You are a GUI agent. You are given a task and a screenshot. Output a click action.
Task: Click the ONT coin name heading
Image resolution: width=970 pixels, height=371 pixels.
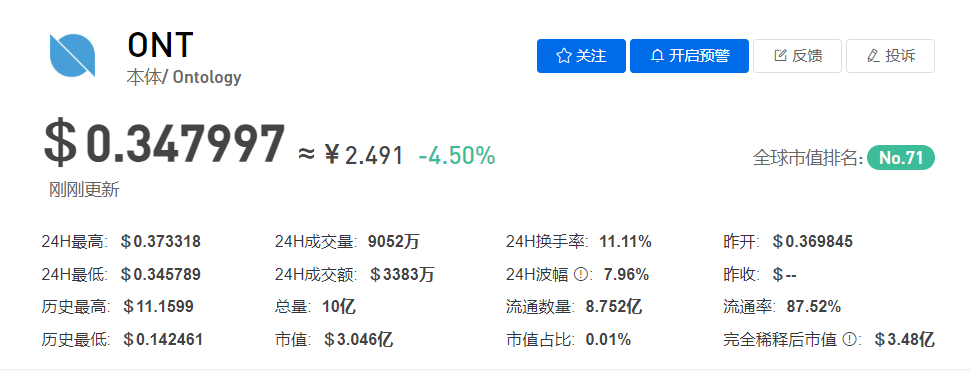click(160, 45)
